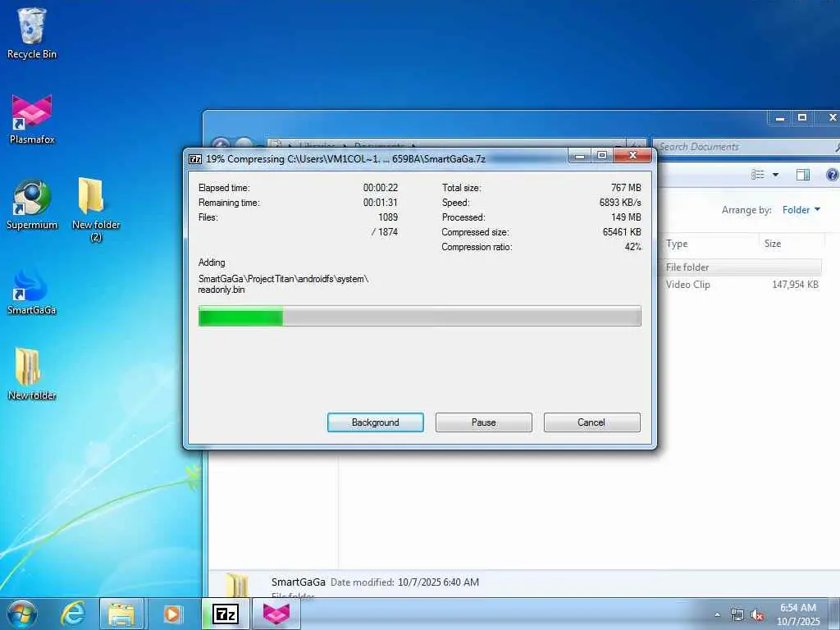Image resolution: width=840 pixels, height=630 pixels.
Task: Click the 7z icon in dialog title bar
Action: pos(195,159)
